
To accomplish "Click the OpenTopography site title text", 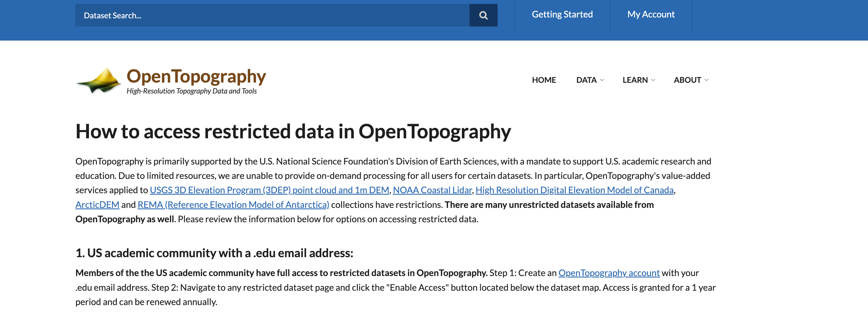I will [x=196, y=76].
